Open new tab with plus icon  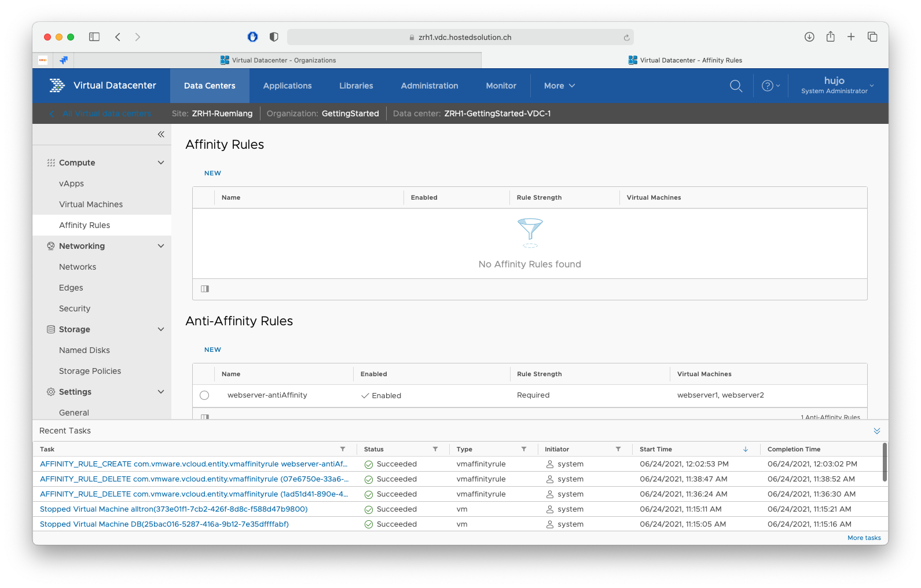(851, 37)
